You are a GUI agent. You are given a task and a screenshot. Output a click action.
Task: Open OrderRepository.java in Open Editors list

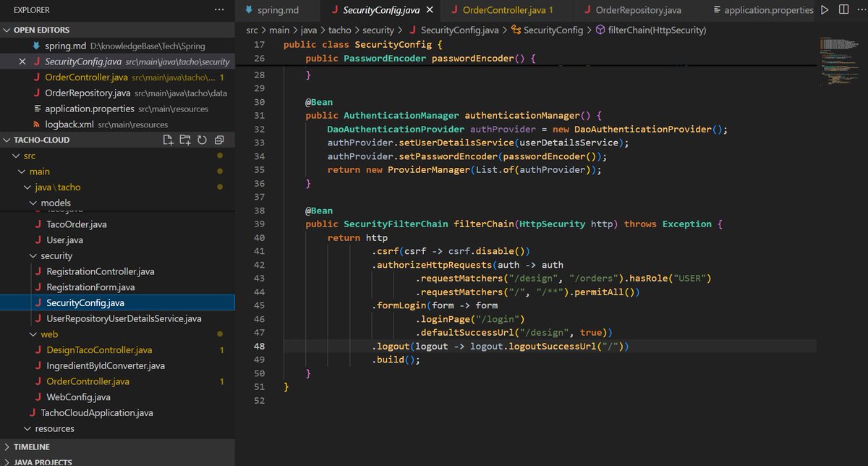point(117,93)
